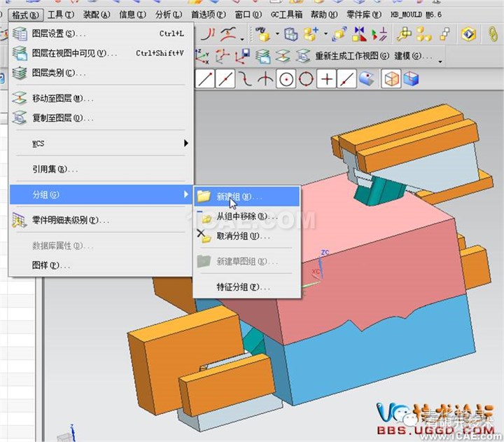Click the find component glasses-cube icon
This screenshot has height=442, width=504.
pyautogui.click(x=263, y=34)
